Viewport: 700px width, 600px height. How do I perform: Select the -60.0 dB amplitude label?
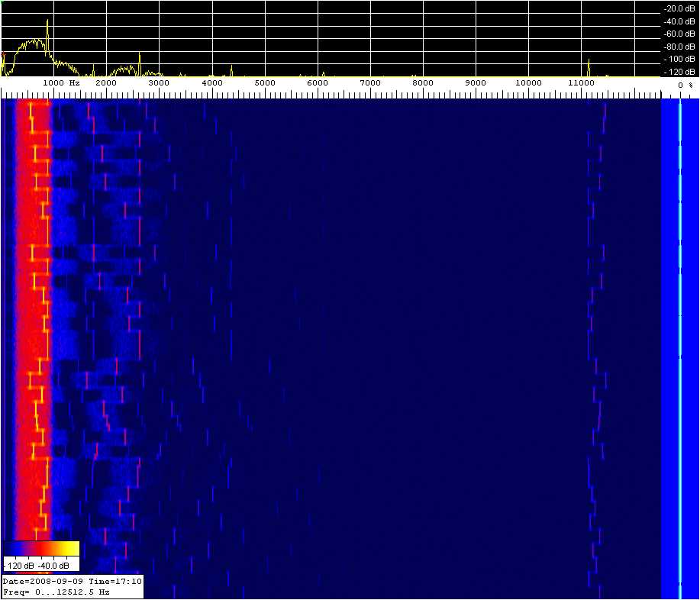[679, 34]
